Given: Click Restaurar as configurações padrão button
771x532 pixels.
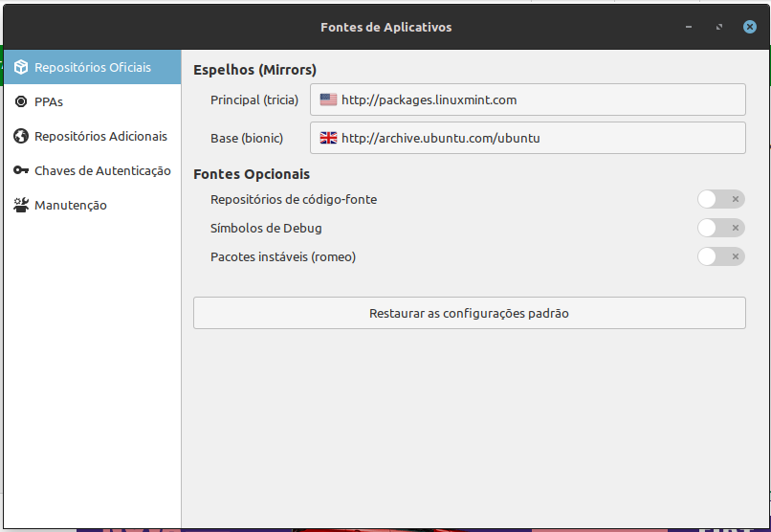Looking at the screenshot, I should (469, 313).
